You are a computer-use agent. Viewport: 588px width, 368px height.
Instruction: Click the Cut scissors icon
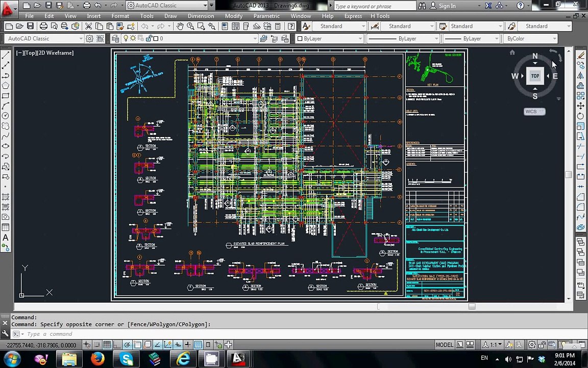[x=88, y=26]
